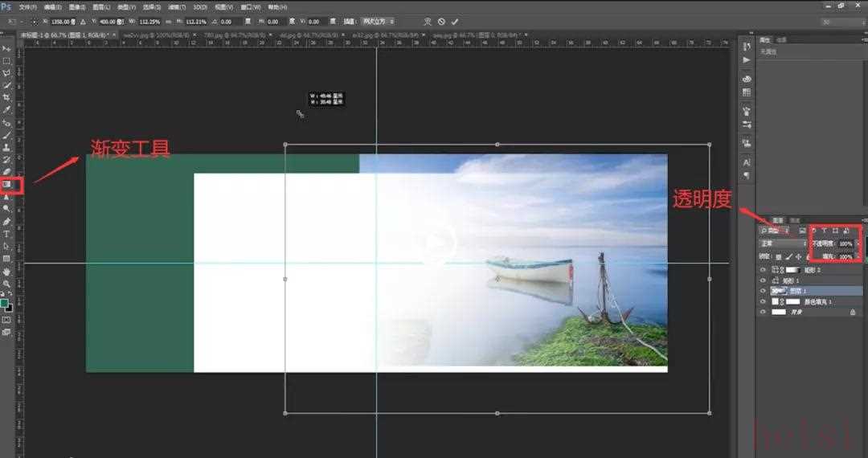The height and width of the screenshot is (458, 868).
Task: Select the Horizontal Type tool
Action: tap(7, 234)
